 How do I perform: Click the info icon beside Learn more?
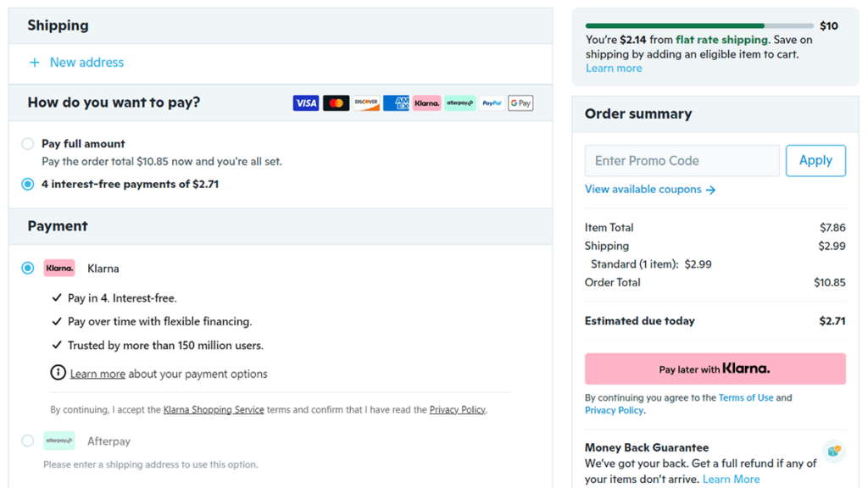click(x=58, y=373)
